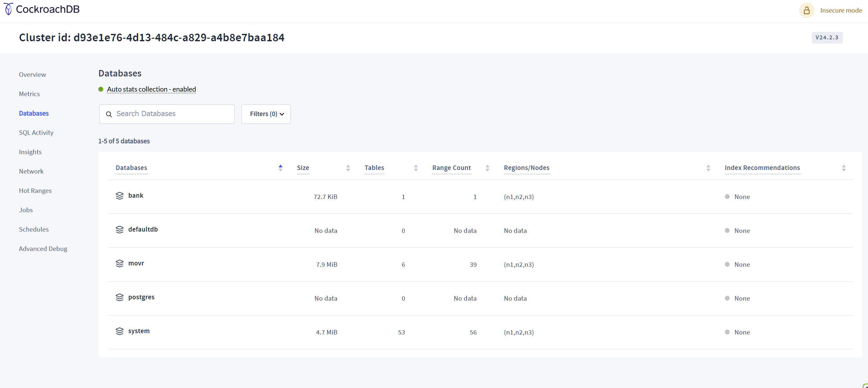Sort by the Regions/Nodes column arrows

pos(708,168)
